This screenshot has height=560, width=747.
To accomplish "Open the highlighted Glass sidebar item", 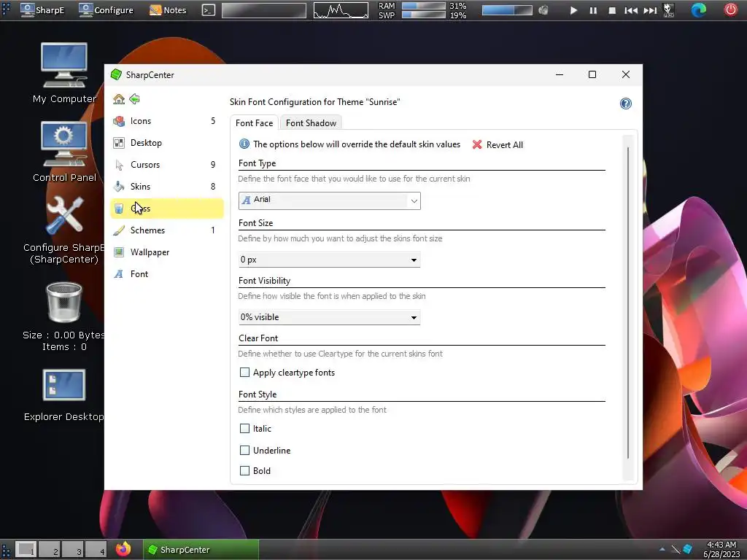I will coord(166,209).
